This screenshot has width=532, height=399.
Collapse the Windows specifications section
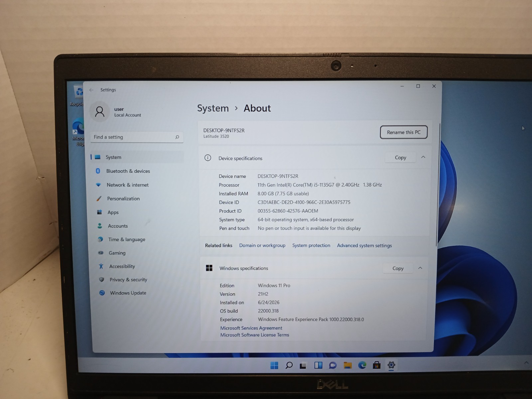[420, 268]
